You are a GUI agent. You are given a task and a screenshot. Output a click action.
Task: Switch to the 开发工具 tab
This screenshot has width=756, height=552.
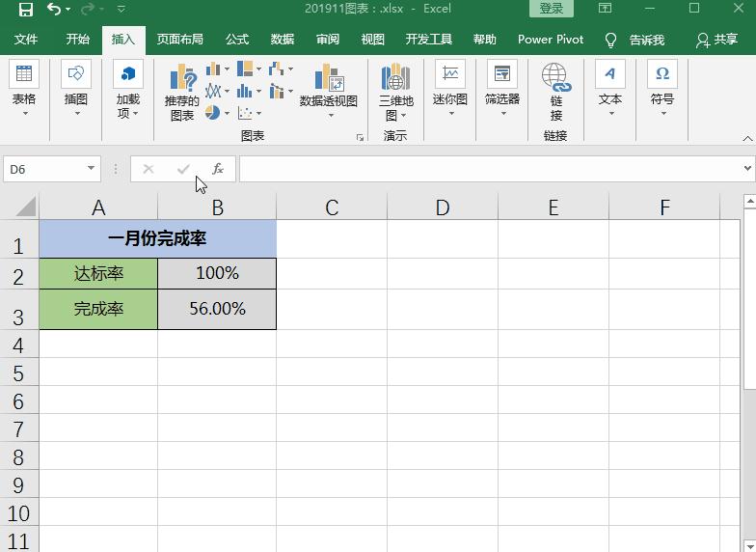click(428, 39)
